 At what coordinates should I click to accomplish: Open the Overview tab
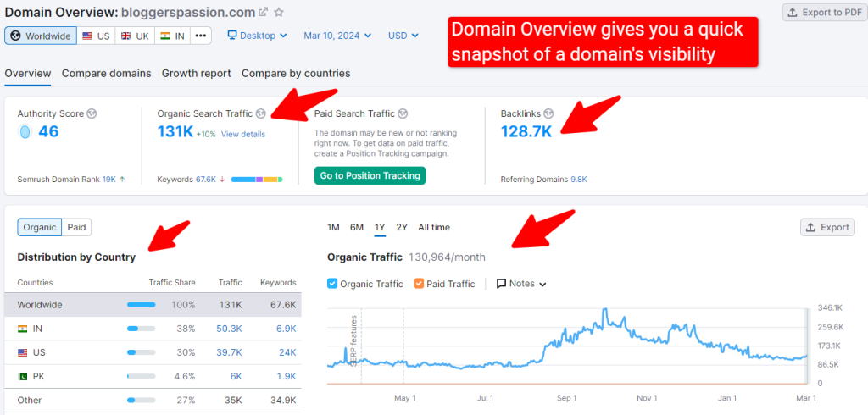point(28,73)
